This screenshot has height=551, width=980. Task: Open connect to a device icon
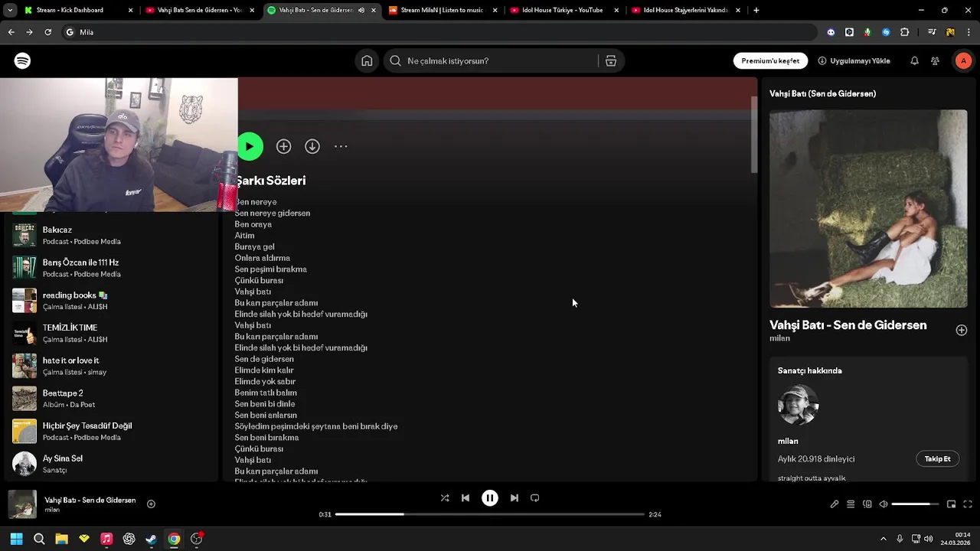pyautogui.click(x=867, y=504)
